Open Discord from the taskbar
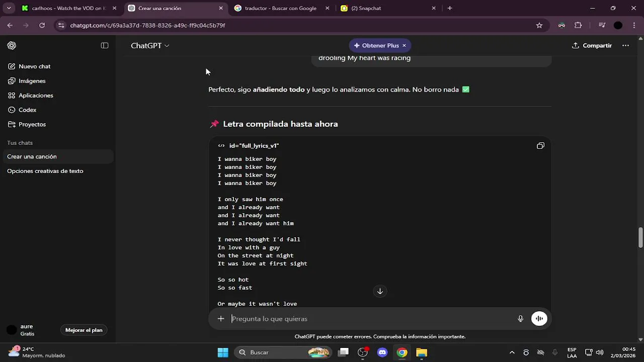644x362 pixels. pyautogui.click(x=382, y=352)
